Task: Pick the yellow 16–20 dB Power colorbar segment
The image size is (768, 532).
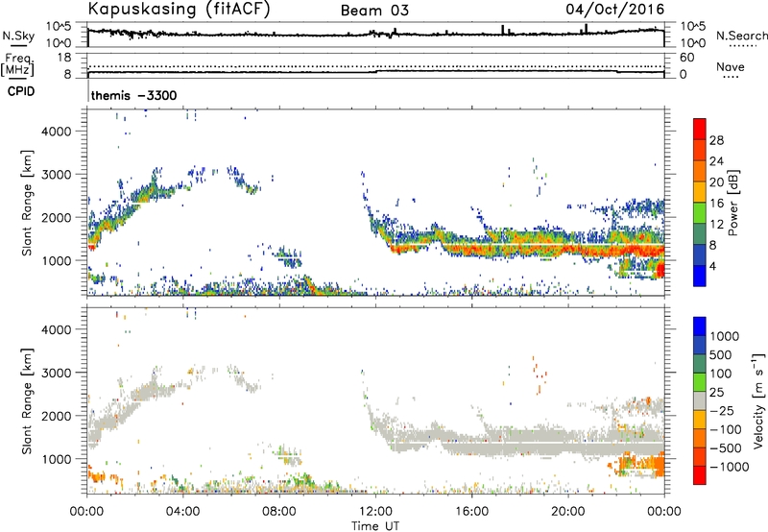Action: [x=700, y=192]
